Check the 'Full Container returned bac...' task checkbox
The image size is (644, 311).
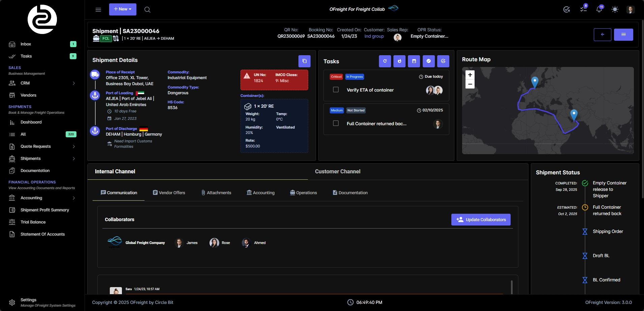[336, 124]
